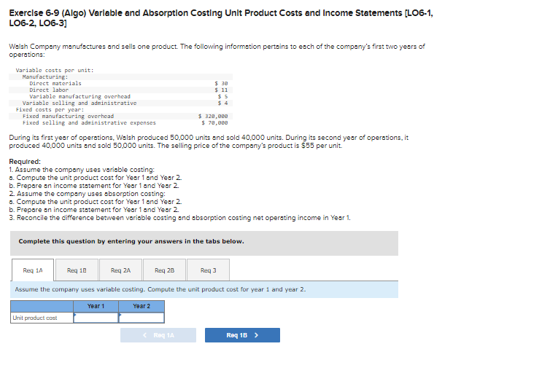
Task: Click the Fixed selling and administrative expenses line
Action: pos(120,122)
